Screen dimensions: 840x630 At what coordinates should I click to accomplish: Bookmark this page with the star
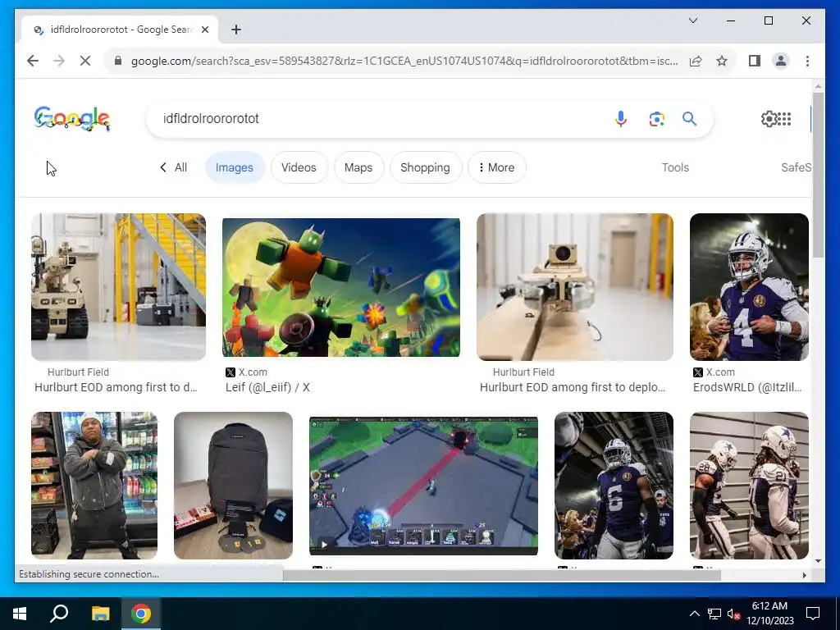(722, 61)
